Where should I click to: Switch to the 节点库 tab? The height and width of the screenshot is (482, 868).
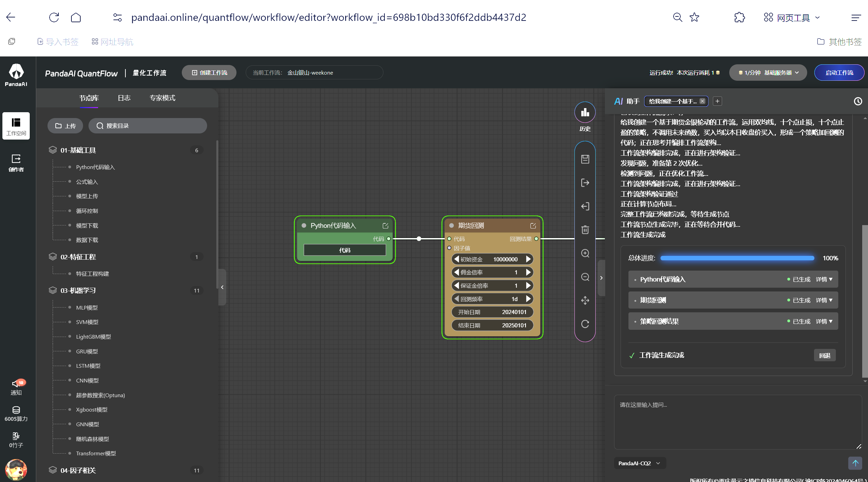point(89,98)
